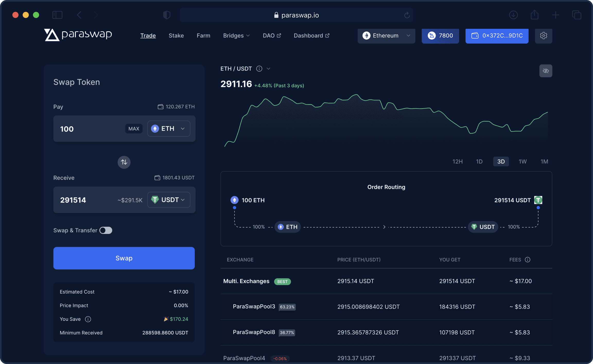593x364 pixels.
Task: Open the ETH pay token dropdown
Action: (169, 129)
